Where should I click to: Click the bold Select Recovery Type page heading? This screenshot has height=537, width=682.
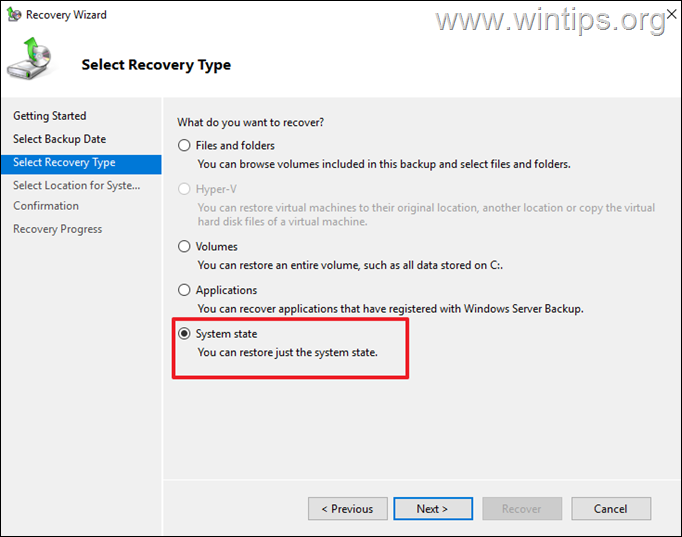[x=156, y=65]
